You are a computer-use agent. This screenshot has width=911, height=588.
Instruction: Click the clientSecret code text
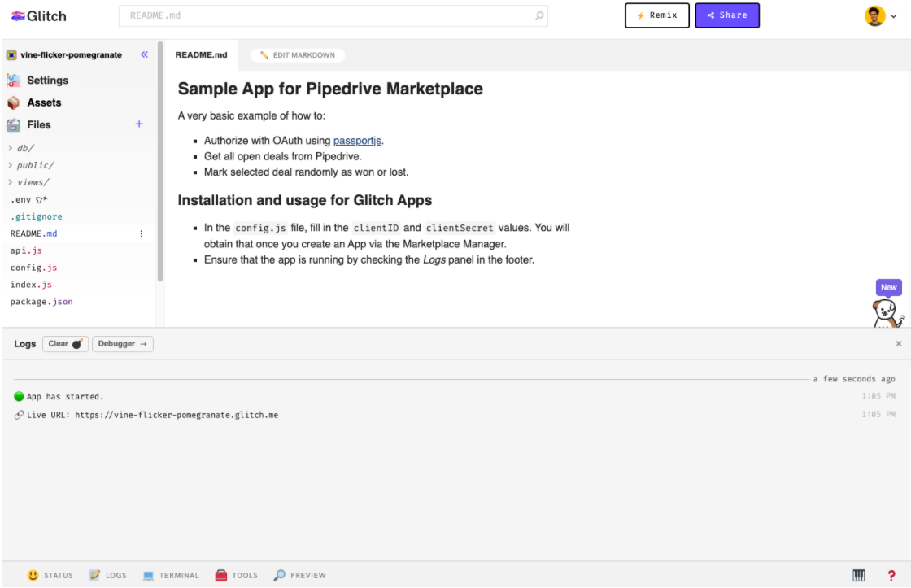460,228
